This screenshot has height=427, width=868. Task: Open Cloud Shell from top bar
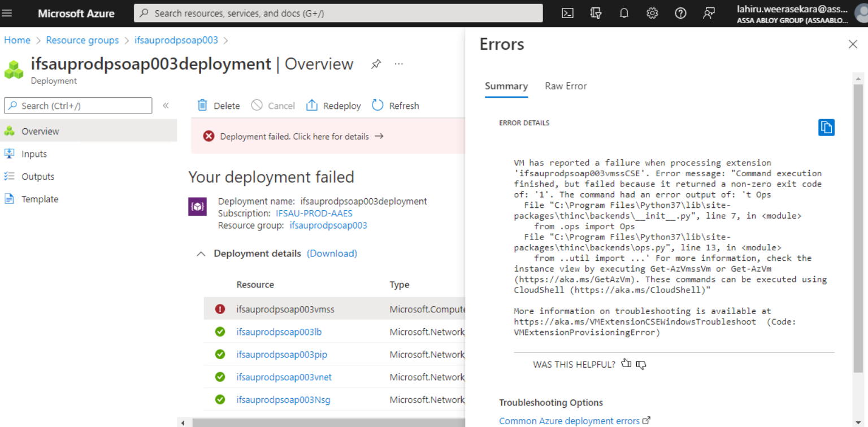(567, 13)
